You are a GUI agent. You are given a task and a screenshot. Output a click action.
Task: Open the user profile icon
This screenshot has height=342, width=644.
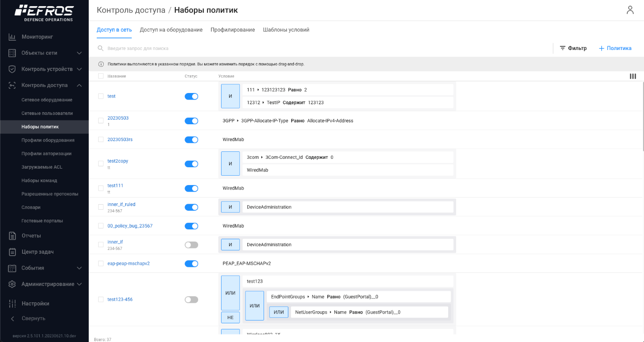630,10
